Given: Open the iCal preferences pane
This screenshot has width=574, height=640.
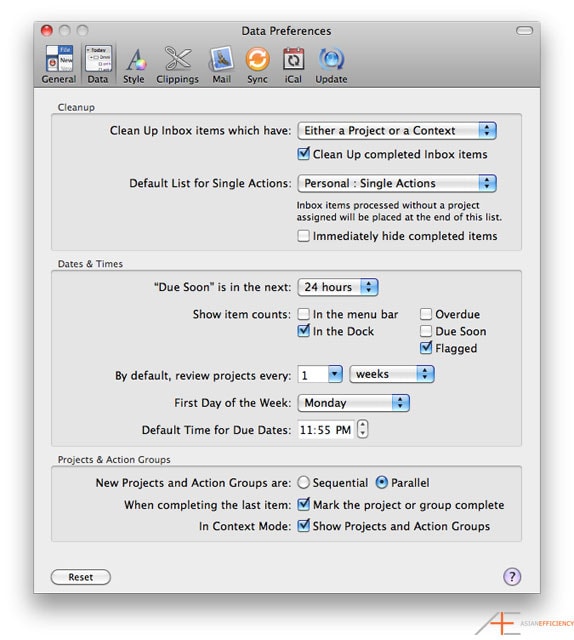Looking at the screenshot, I should pos(293,64).
